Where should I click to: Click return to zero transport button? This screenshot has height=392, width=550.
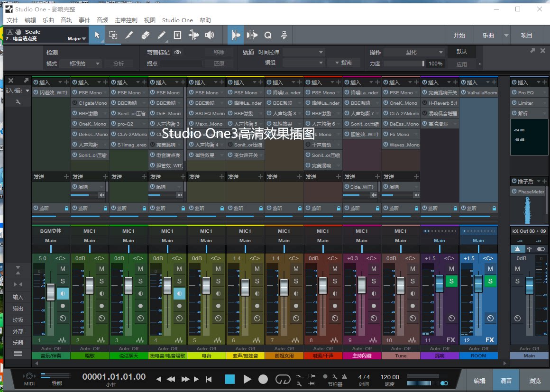click(x=209, y=379)
